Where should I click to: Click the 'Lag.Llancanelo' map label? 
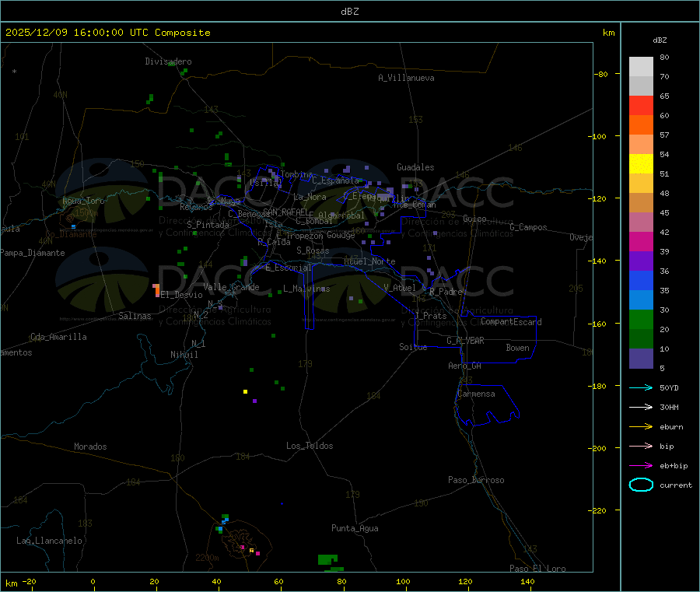pyautogui.click(x=50, y=541)
